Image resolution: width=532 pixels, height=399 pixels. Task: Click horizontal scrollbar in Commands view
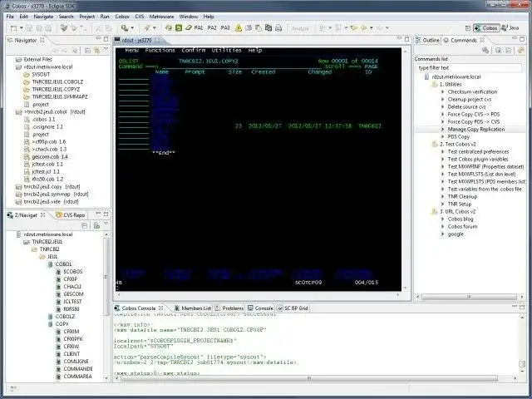(x=469, y=297)
